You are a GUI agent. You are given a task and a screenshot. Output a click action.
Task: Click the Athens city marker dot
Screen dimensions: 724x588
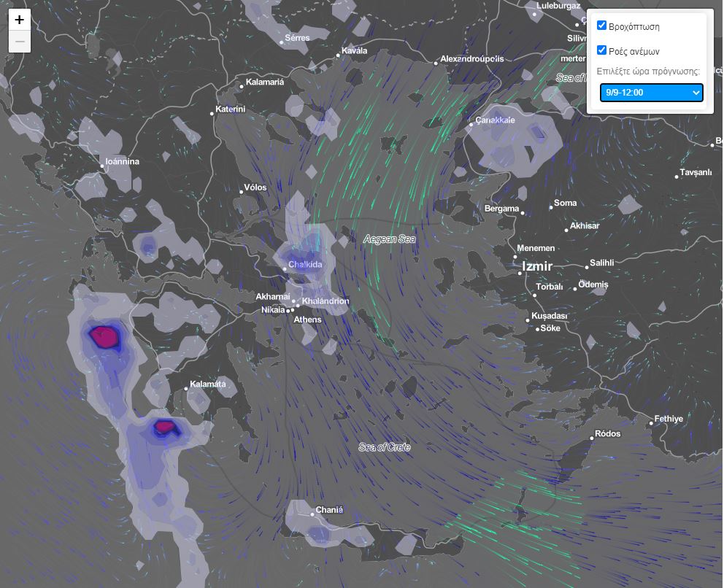pos(292,310)
